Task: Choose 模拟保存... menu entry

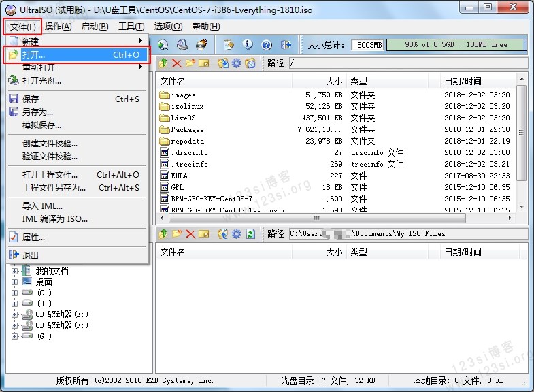Action: (x=78, y=125)
